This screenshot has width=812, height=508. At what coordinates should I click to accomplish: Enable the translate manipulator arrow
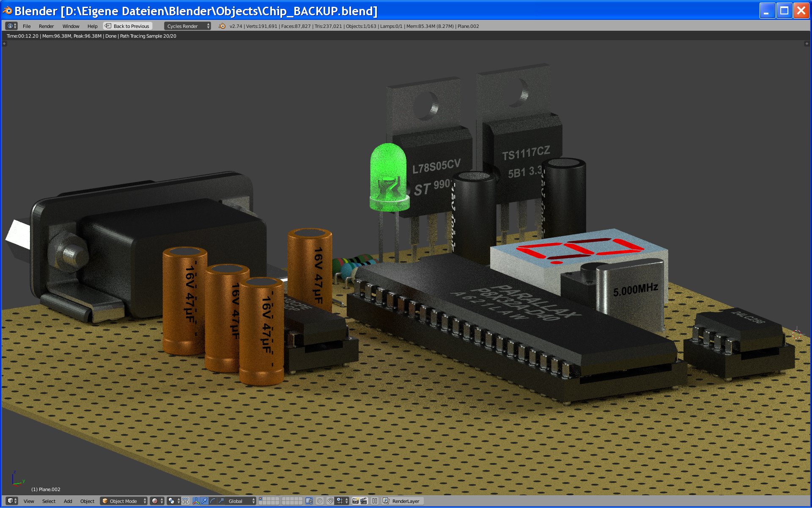pyautogui.click(x=205, y=501)
